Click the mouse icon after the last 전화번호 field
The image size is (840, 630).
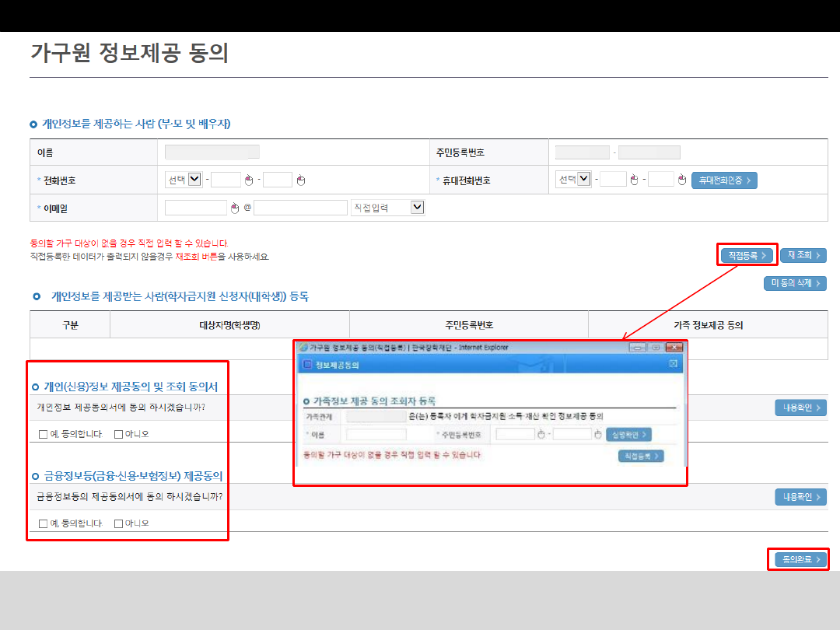301,180
